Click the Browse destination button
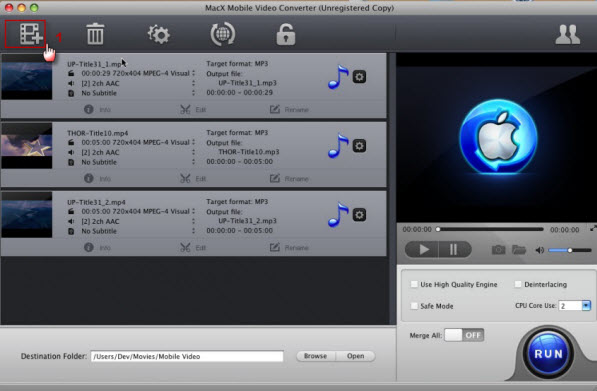Screen dimensions: 597x391 click(x=316, y=356)
